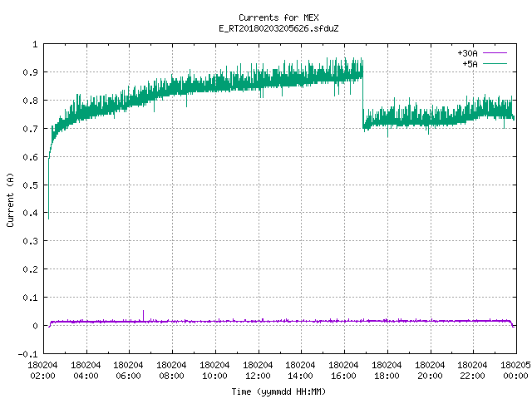Click the x-axis label 180205 00:00
This screenshot has width=532, height=399.
[x=515, y=371]
